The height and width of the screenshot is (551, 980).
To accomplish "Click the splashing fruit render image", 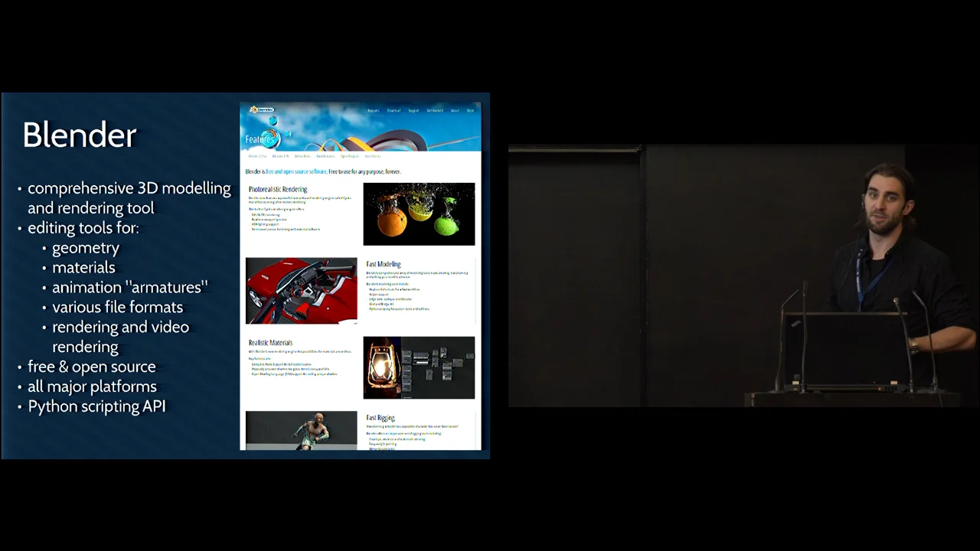I will pyautogui.click(x=419, y=214).
